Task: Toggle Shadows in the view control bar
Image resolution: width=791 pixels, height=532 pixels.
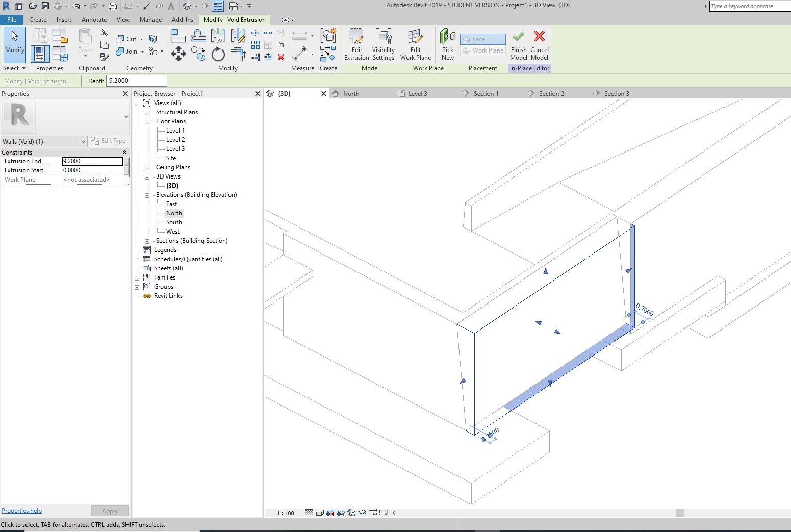Action: click(331, 513)
